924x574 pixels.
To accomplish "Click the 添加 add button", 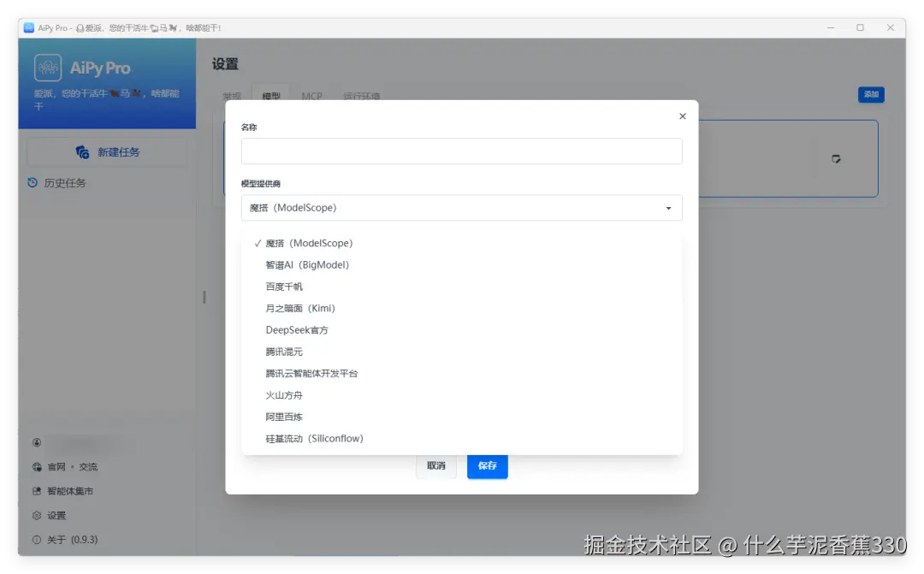I will point(871,94).
